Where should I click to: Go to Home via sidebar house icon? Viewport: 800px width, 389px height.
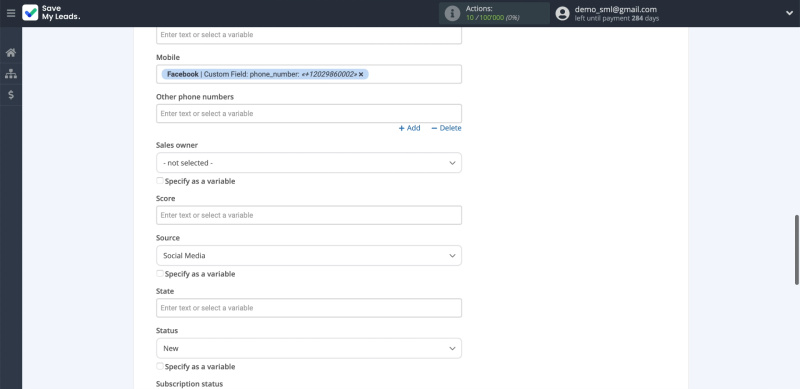(x=11, y=53)
